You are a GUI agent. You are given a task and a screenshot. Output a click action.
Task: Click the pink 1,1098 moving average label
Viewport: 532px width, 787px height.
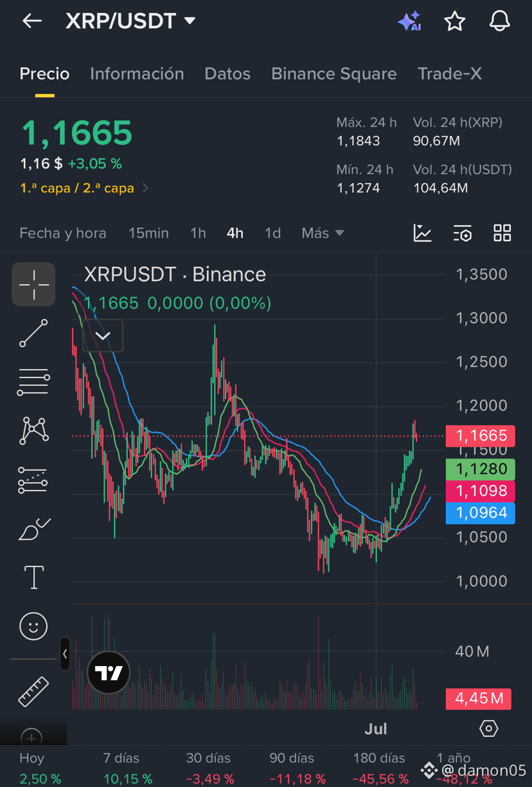pos(481,491)
